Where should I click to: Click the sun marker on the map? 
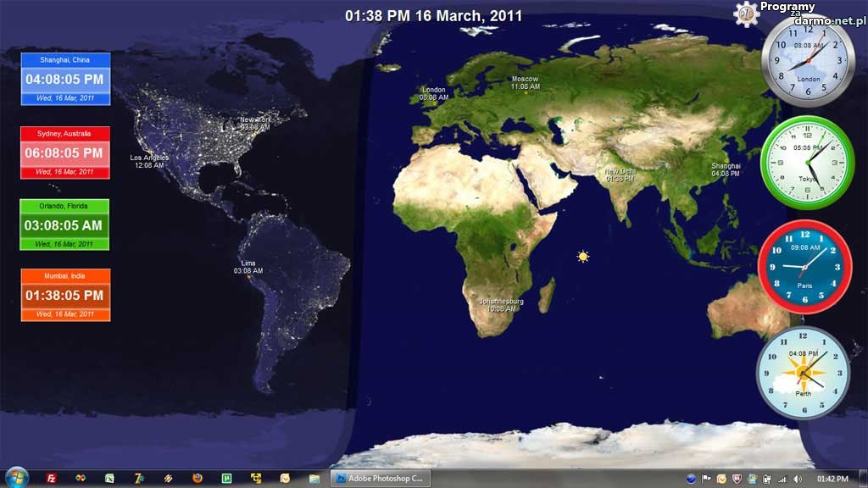pos(582,256)
